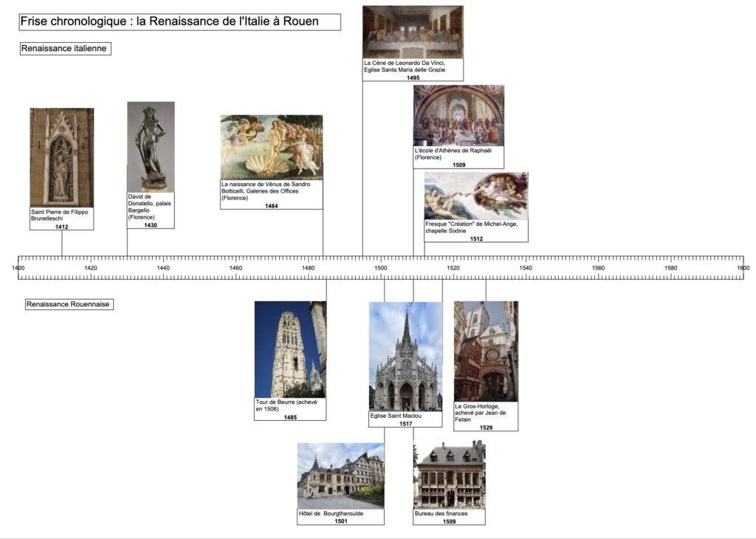Select date 1509 in the L'école d'Athènes card

pyautogui.click(x=459, y=165)
